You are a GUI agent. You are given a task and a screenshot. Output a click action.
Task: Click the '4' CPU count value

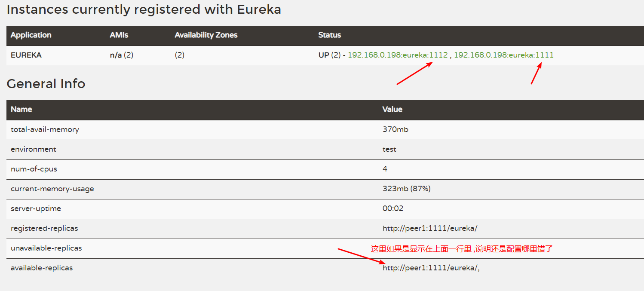pyautogui.click(x=385, y=169)
